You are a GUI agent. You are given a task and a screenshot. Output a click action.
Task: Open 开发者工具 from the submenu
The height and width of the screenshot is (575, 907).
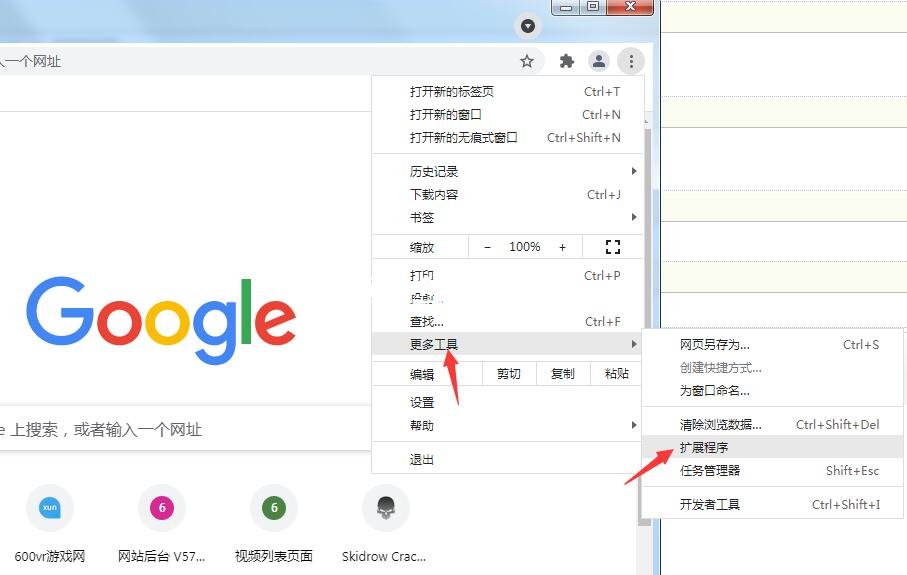point(773,504)
